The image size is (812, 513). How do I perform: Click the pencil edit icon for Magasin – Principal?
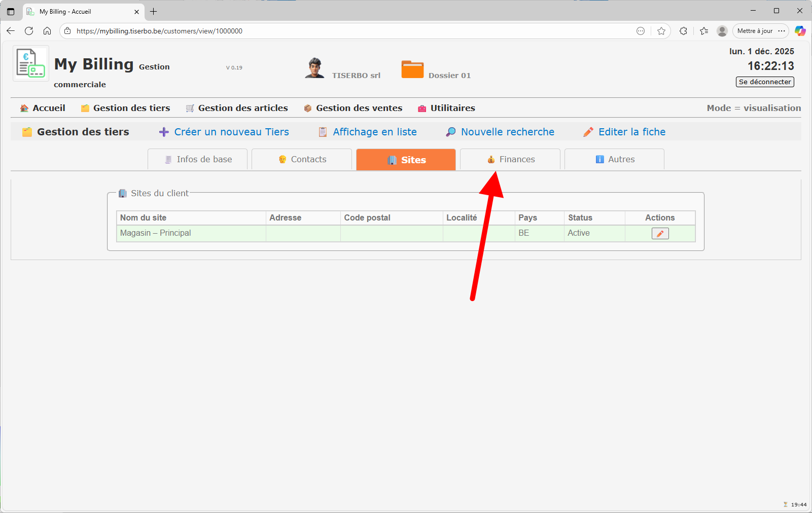point(660,233)
